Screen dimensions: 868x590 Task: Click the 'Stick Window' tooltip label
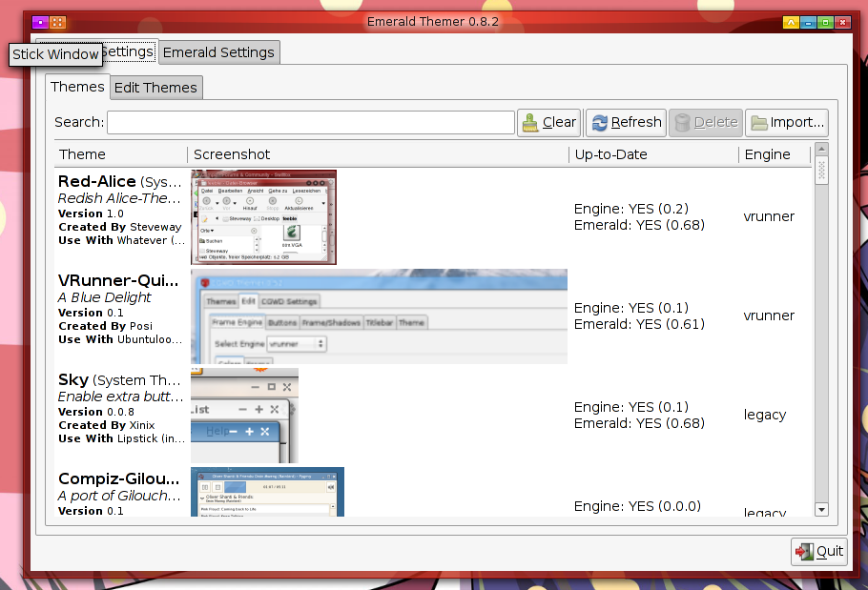click(x=55, y=54)
